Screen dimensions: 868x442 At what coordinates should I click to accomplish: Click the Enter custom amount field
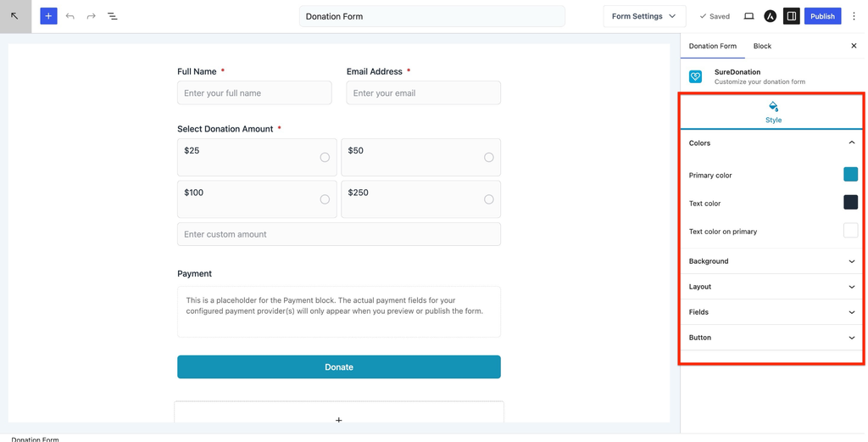pyautogui.click(x=339, y=234)
